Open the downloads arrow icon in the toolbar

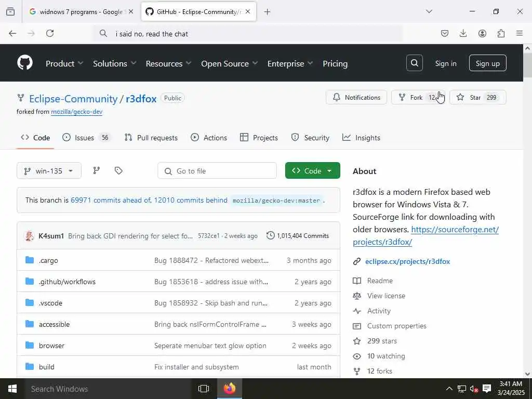[463, 33]
